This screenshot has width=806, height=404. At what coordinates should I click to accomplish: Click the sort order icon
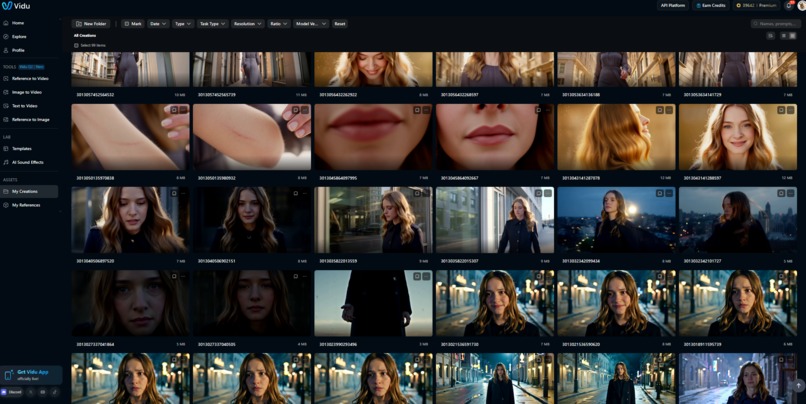pos(770,35)
